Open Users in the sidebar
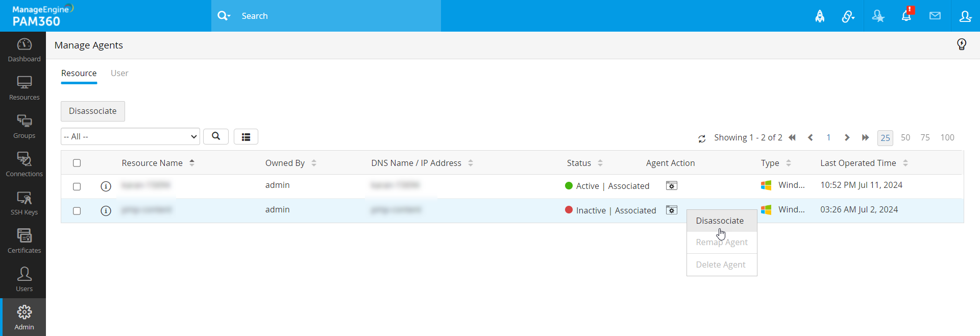 coord(24,280)
